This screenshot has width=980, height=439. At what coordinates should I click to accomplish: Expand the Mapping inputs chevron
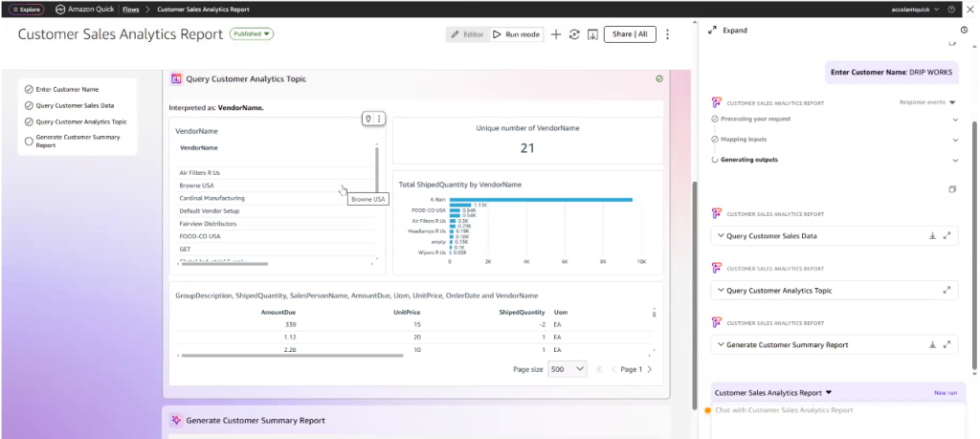pos(955,140)
